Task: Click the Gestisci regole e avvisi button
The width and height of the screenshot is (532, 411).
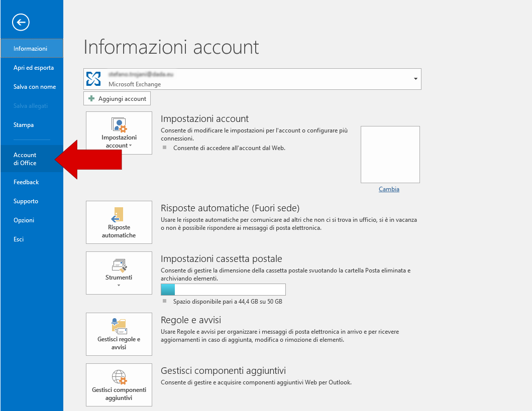Action: coord(119,334)
